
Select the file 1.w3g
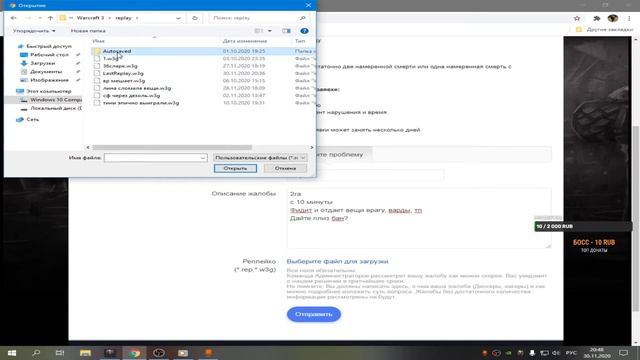point(110,58)
